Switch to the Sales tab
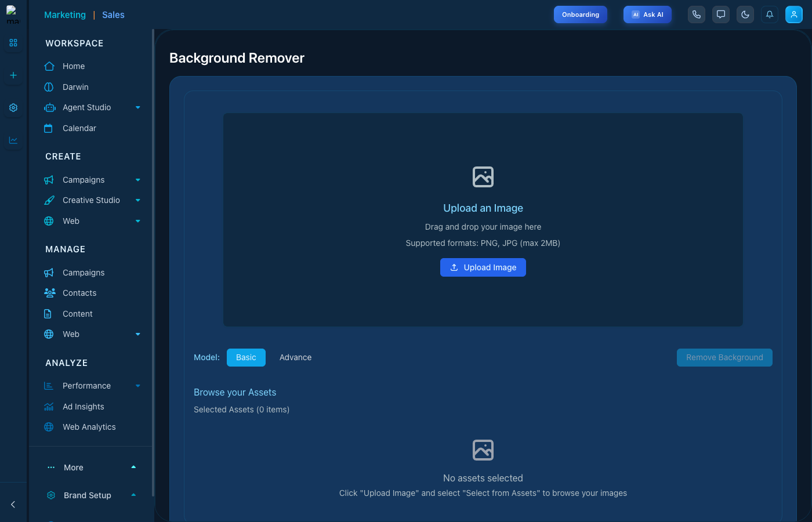 [113, 15]
